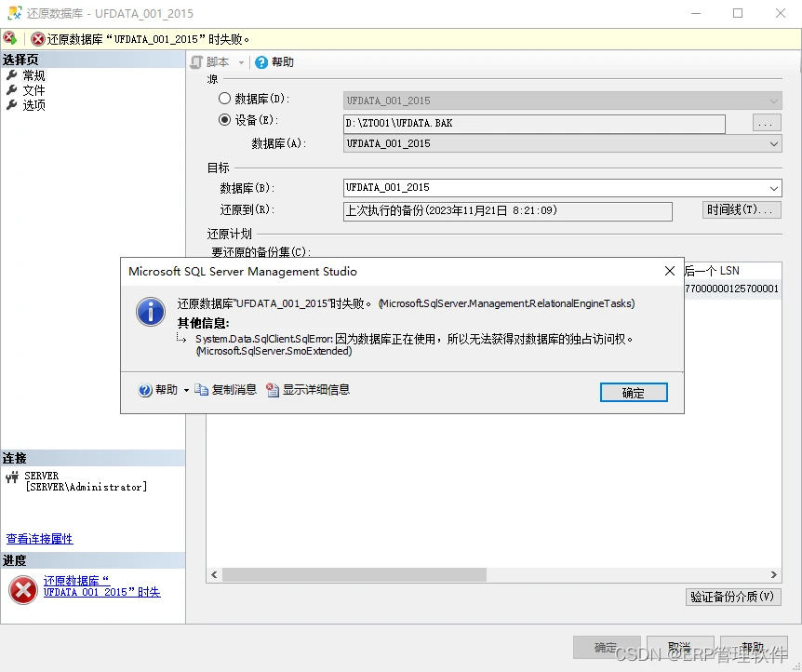Click the wrench icon beside 常规
The width and height of the screenshot is (802, 672).
11,75
